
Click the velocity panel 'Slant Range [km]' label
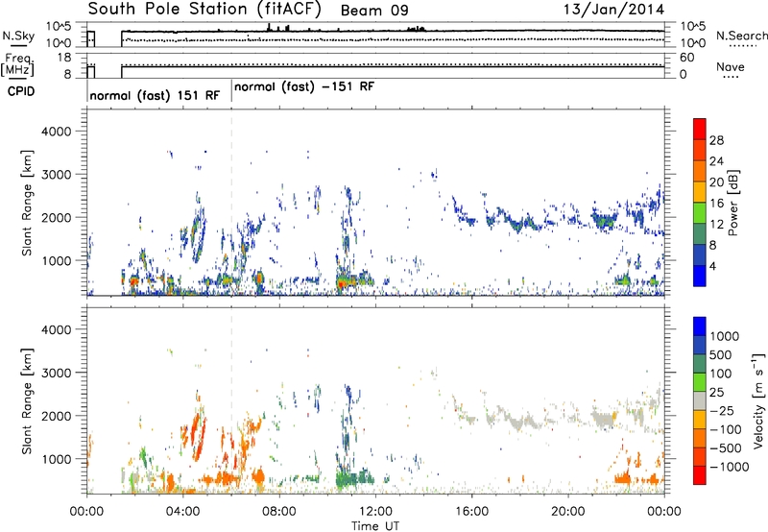pyautogui.click(x=27, y=401)
